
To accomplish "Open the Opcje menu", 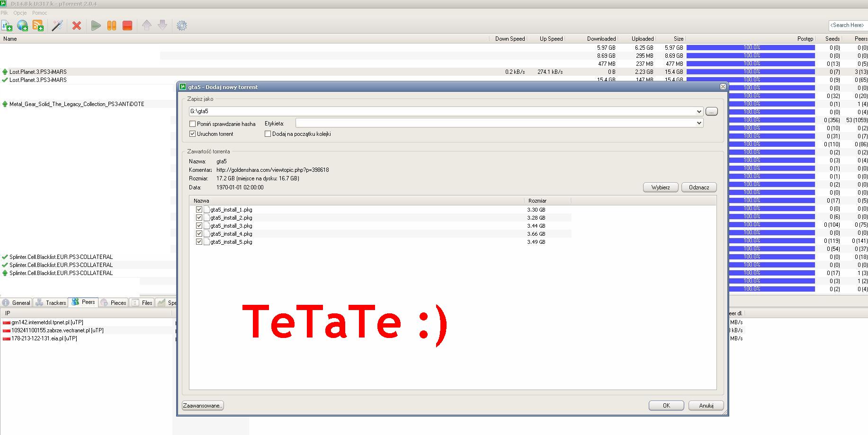I will coord(20,13).
